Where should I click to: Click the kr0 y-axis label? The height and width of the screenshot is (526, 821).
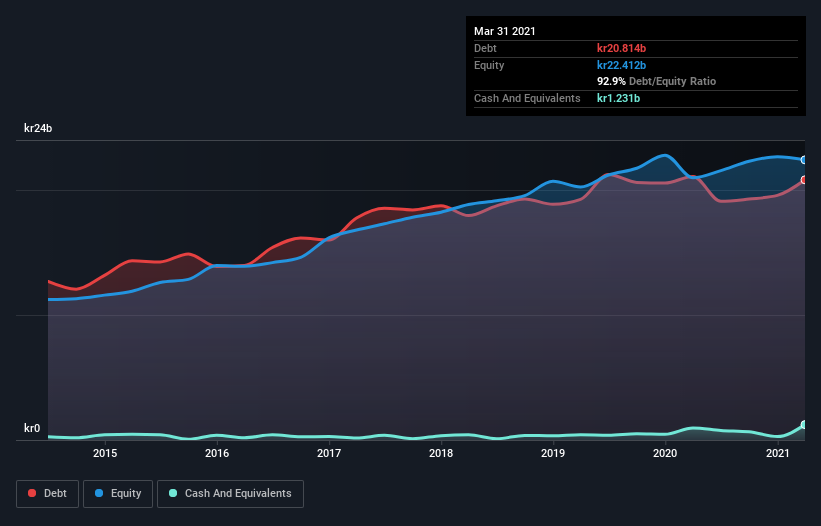pyautogui.click(x=32, y=428)
